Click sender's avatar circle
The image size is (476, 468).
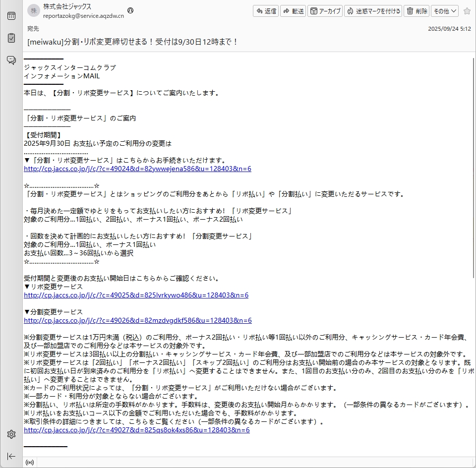[x=34, y=11]
